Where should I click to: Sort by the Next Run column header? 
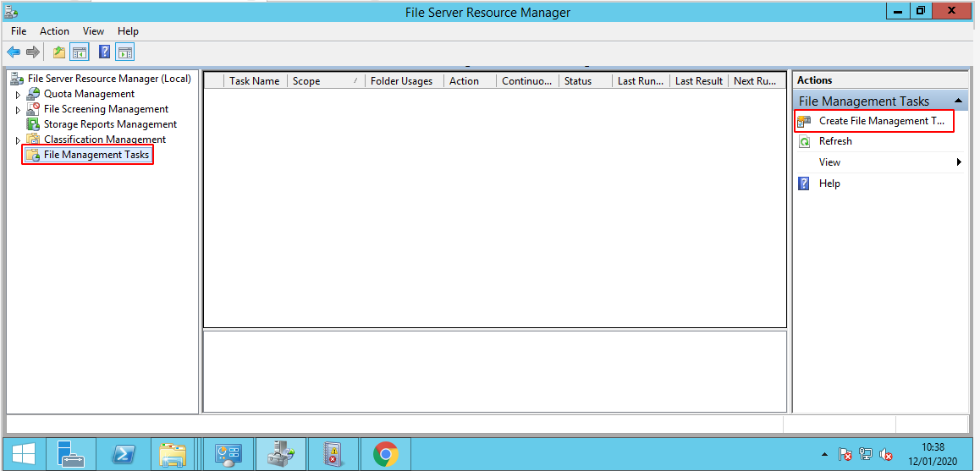757,81
